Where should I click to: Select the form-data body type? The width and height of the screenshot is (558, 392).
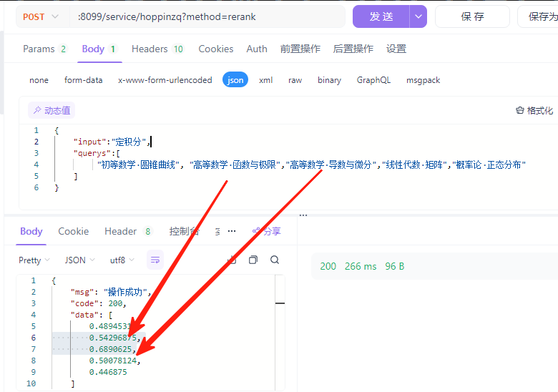coord(83,80)
